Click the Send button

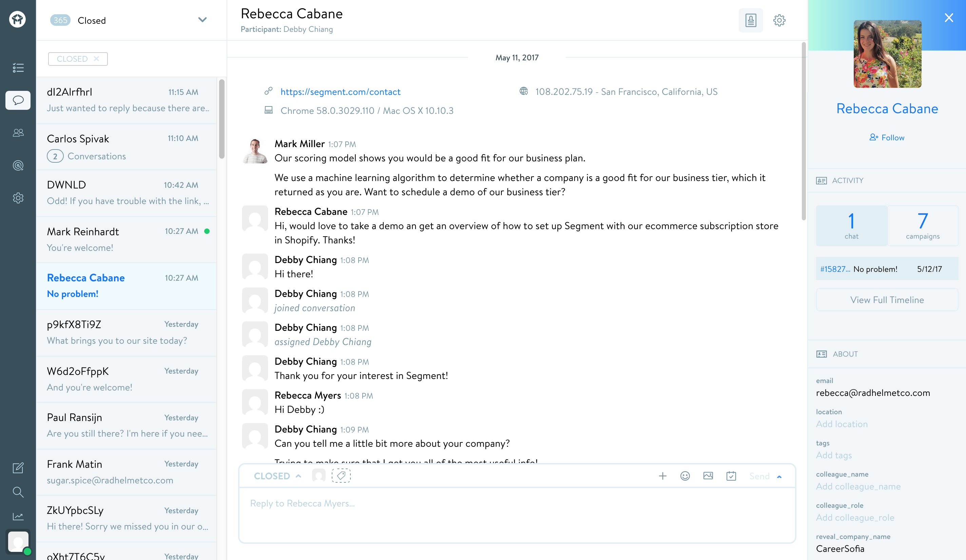[759, 476]
